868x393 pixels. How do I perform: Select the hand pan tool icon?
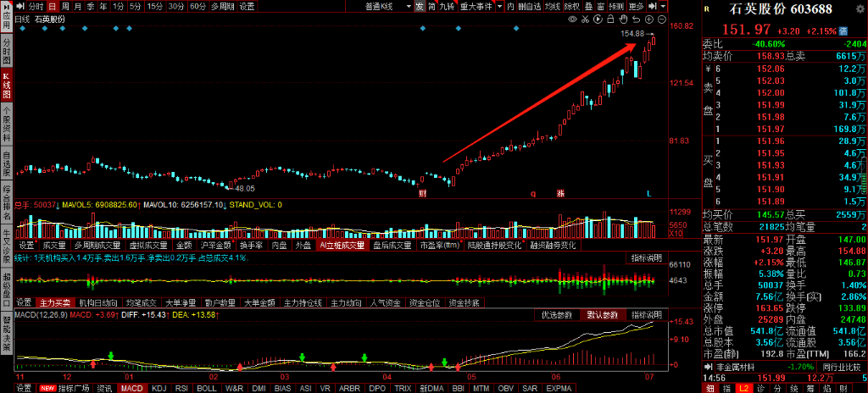[x=622, y=19]
